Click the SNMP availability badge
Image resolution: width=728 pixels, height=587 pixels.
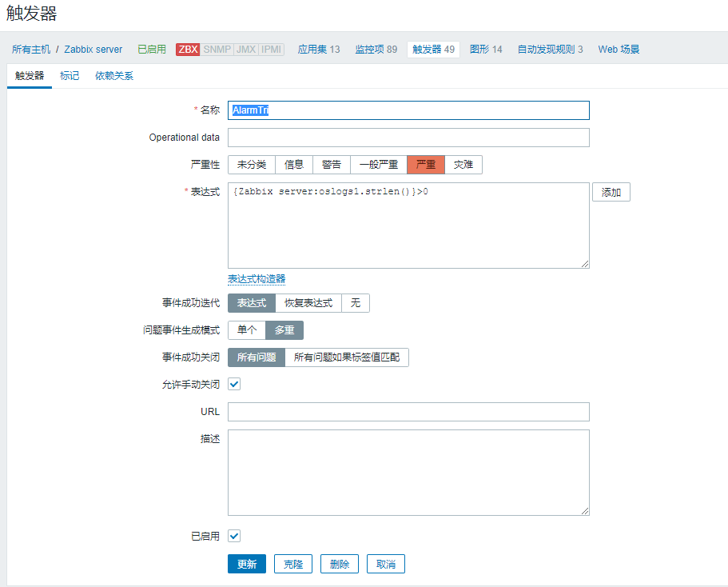coord(217,50)
